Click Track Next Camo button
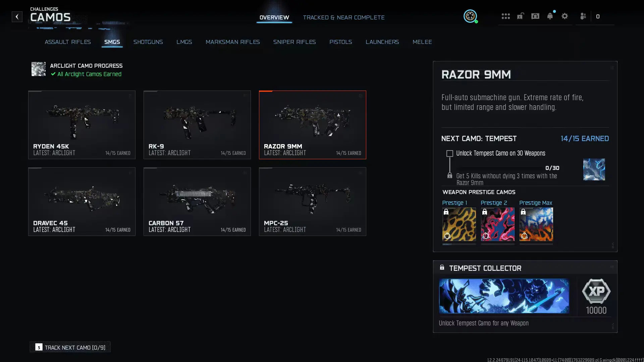 (70, 347)
